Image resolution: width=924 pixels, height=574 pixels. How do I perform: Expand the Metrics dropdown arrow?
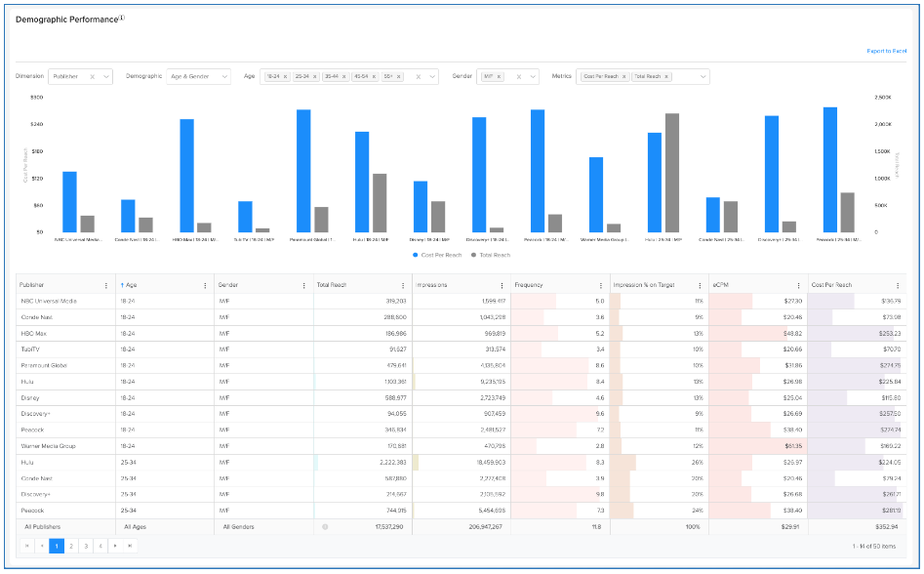pyautogui.click(x=703, y=76)
